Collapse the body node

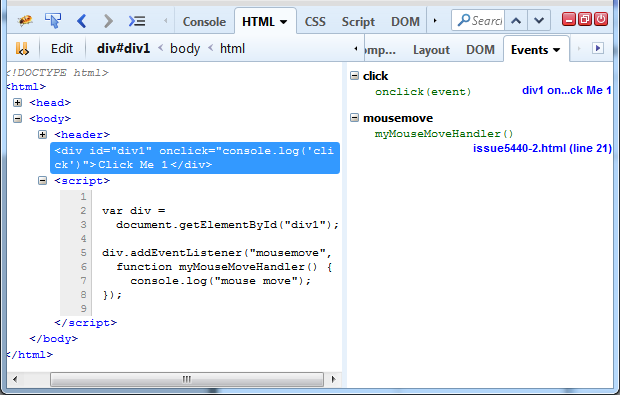[x=17, y=119]
